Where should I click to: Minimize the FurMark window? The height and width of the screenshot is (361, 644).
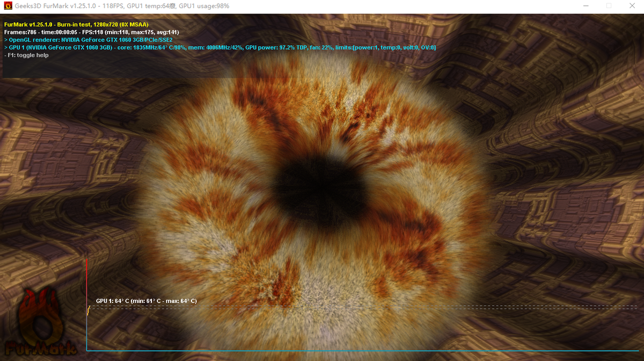(584, 6)
